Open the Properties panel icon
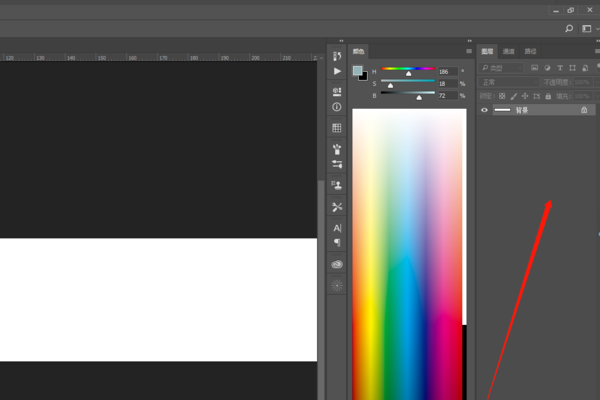The image size is (600, 400). tap(337, 91)
